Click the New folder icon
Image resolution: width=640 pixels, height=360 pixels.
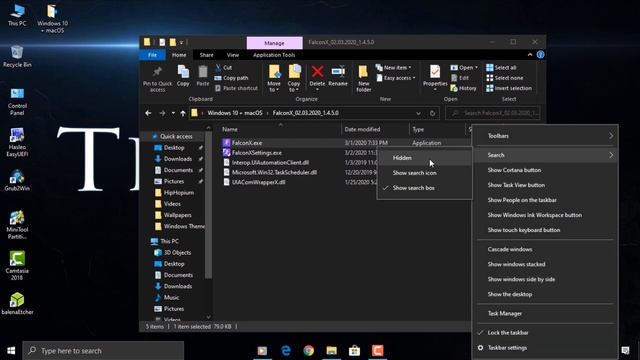[x=363, y=72]
